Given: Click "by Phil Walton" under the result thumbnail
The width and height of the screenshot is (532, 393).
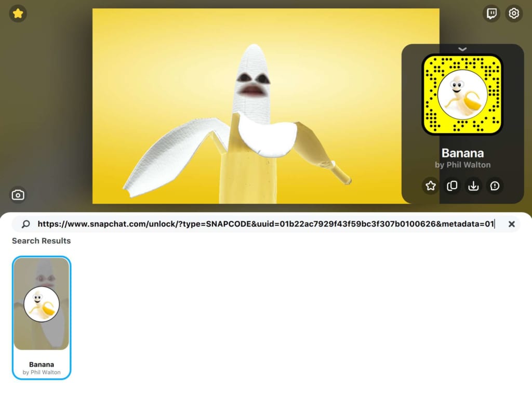Looking at the screenshot, I should 42,372.
